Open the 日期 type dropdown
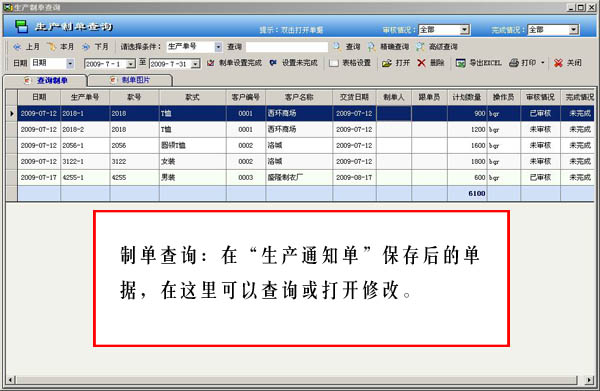Image resolution: width=600 pixels, height=391 pixels. pos(70,63)
